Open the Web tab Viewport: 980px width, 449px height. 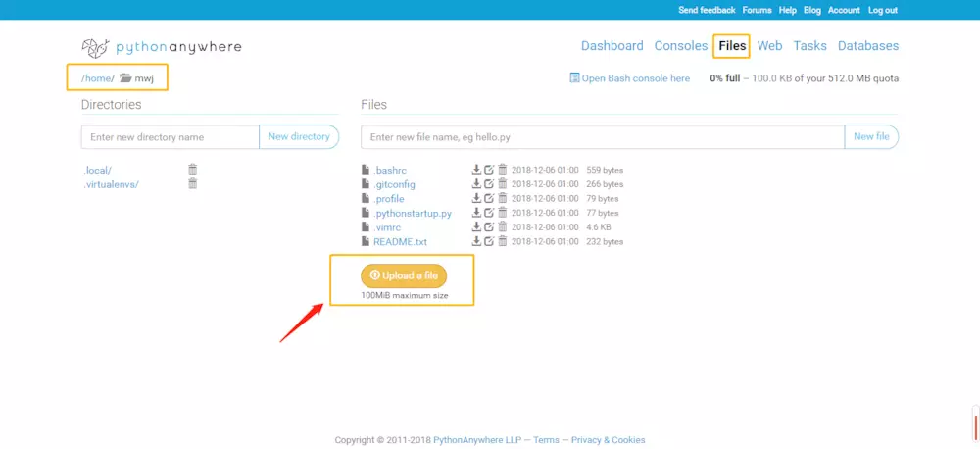[769, 46]
